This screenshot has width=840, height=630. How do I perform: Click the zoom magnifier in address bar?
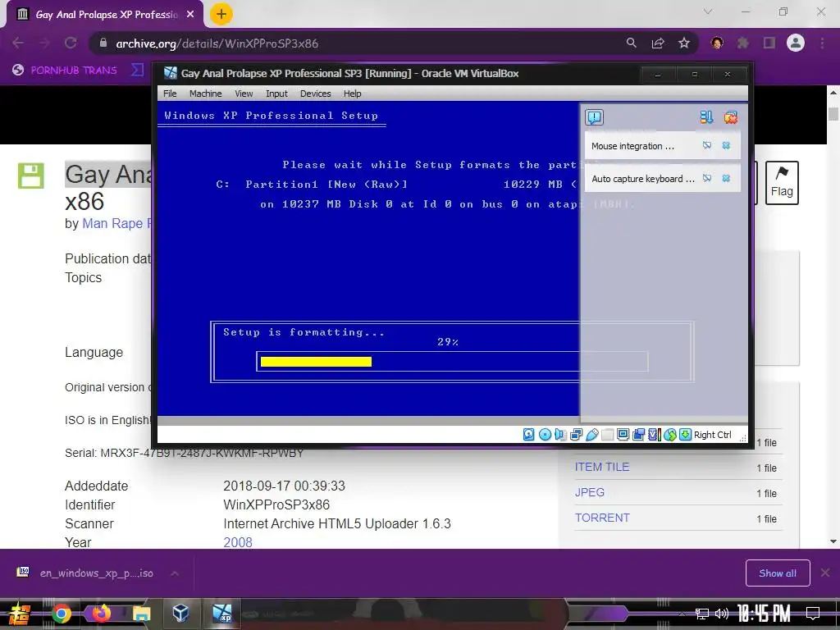pyautogui.click(x=632, y=43)
